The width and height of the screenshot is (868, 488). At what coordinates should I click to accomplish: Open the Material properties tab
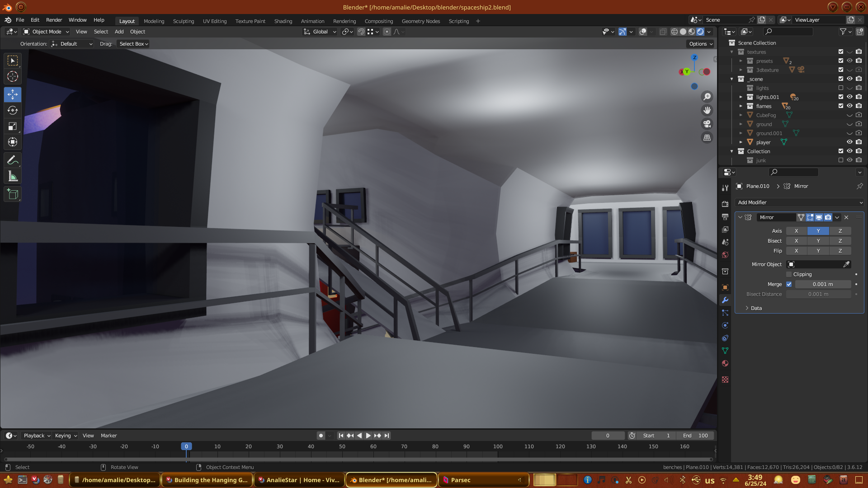coord(725,364)
